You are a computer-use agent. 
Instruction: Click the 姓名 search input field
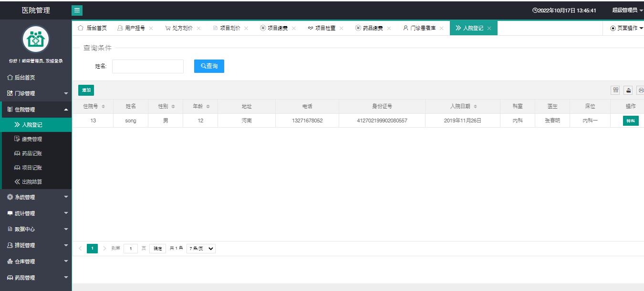click(x=148, y=66)
